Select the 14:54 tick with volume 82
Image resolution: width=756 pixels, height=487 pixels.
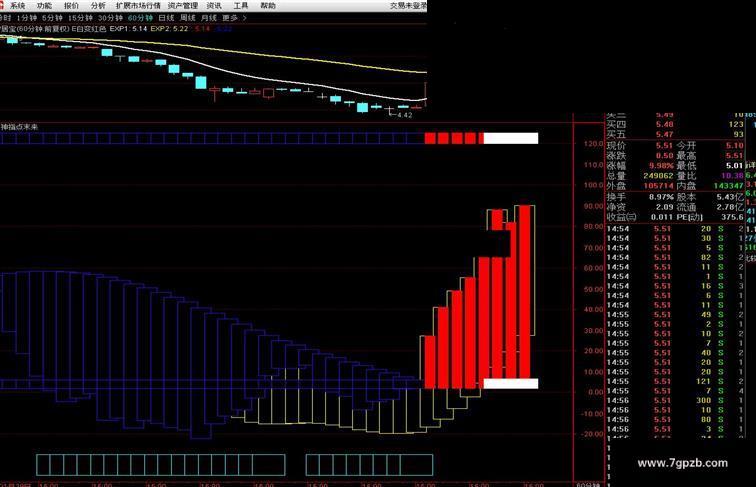coord(675,257)
